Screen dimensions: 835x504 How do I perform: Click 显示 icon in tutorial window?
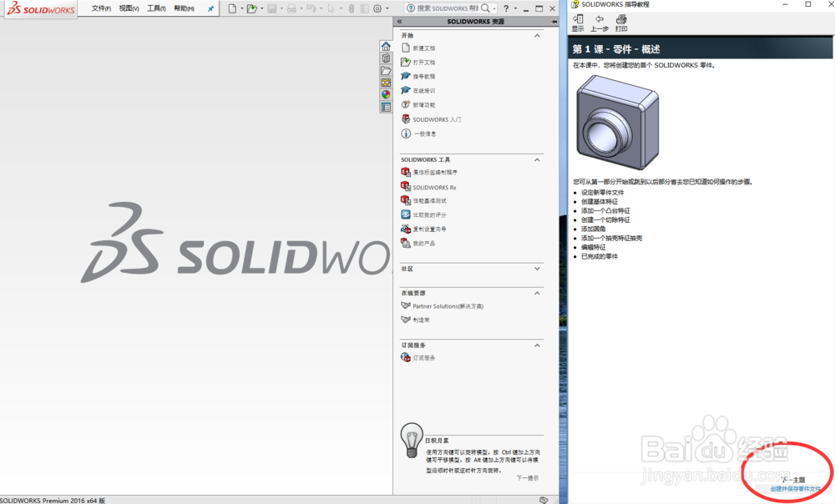click(x=578, y=23)
